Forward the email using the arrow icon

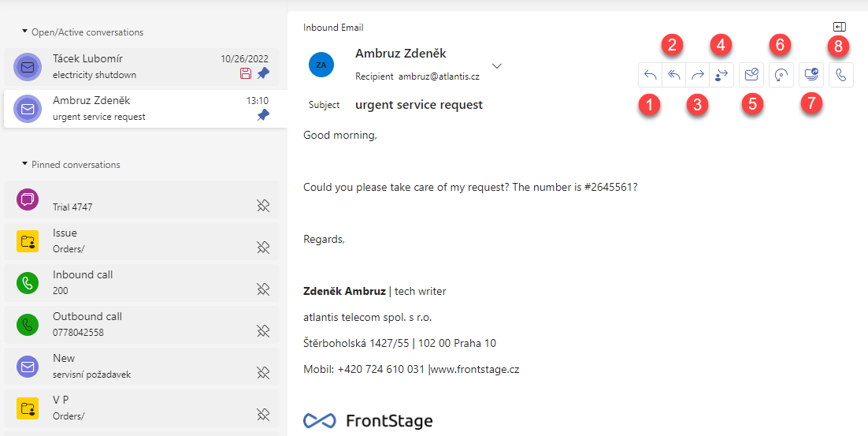point(698,76)
